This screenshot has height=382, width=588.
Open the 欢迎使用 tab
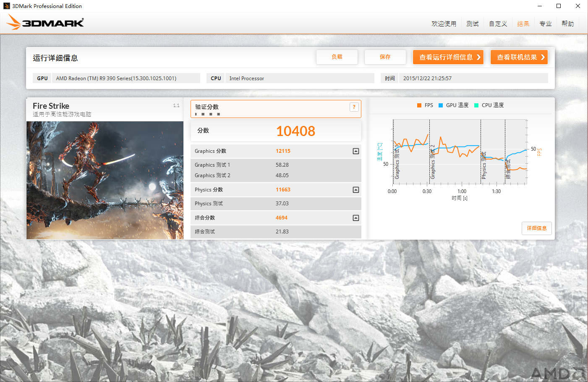(444, 24)
